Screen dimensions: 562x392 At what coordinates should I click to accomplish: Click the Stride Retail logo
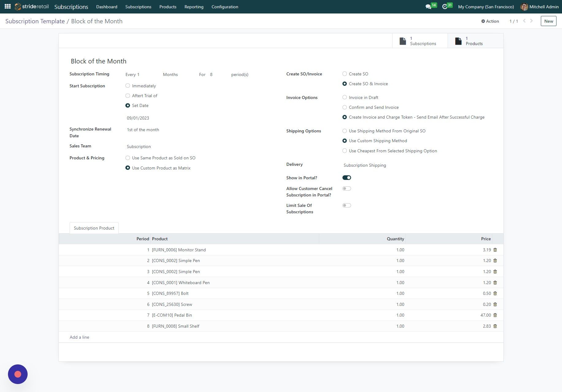pyautogui.click(x=32, y=6)
